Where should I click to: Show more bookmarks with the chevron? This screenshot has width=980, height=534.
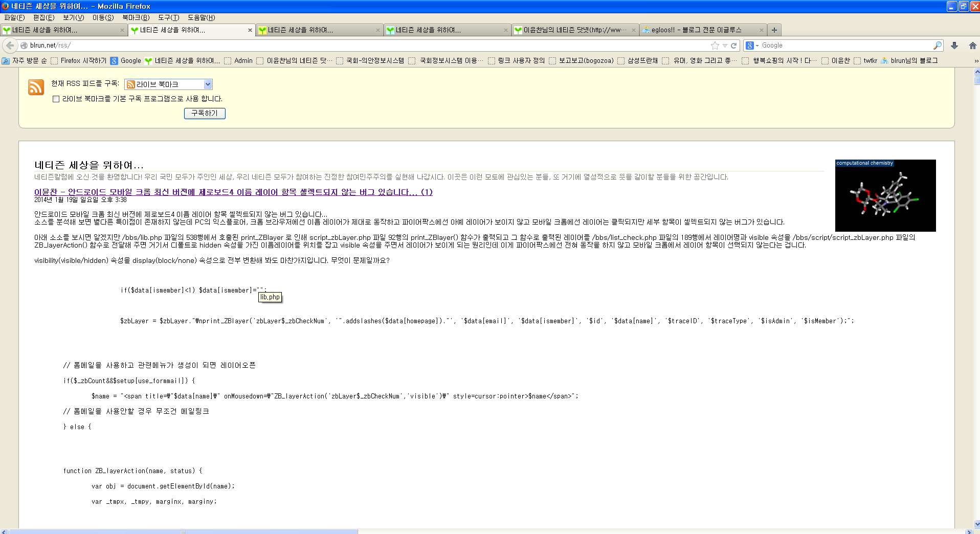click(976, 60)
